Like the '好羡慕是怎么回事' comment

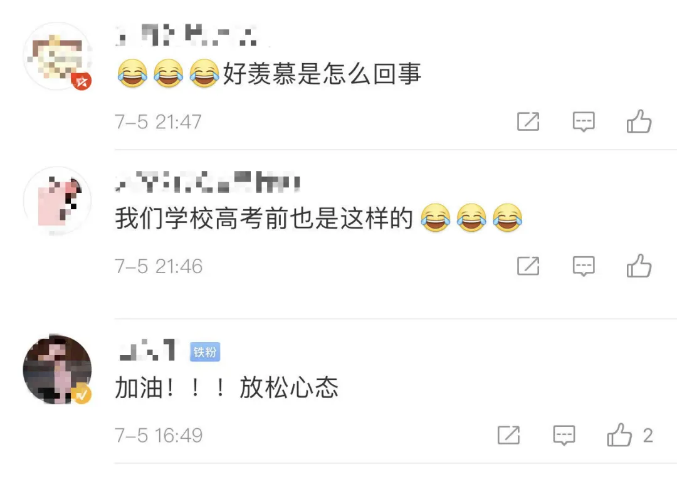tap(639, 121)
